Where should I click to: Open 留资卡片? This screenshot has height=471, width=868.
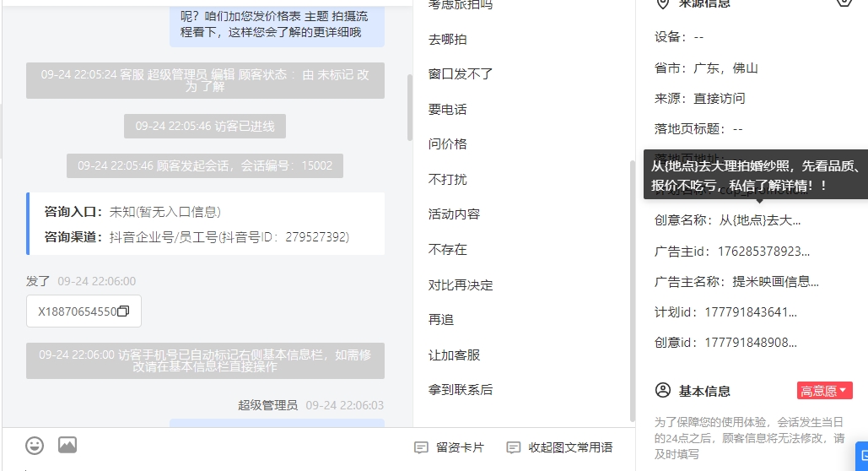click(460, 447)
